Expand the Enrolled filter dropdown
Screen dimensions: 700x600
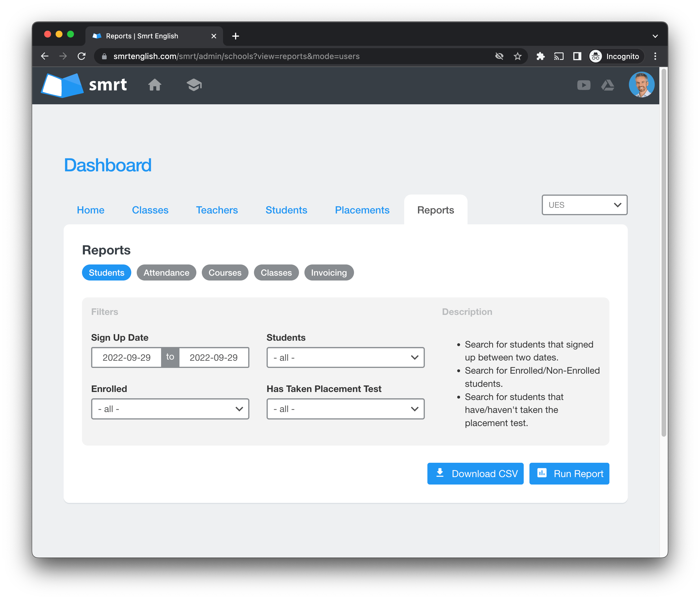click(x=170, y=409)
